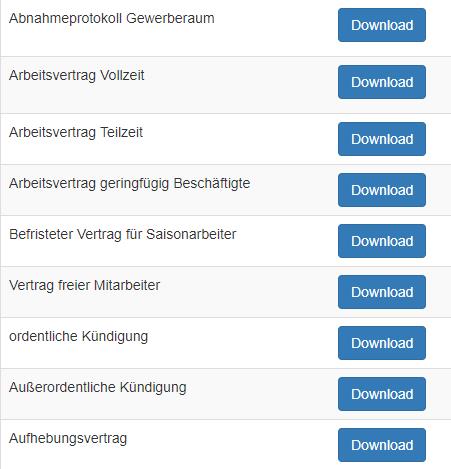Click the Arbeitsvertrag Teilzeit entry name
The height and width of the screenshot is (469, 451).
click(x=76, y=133)
